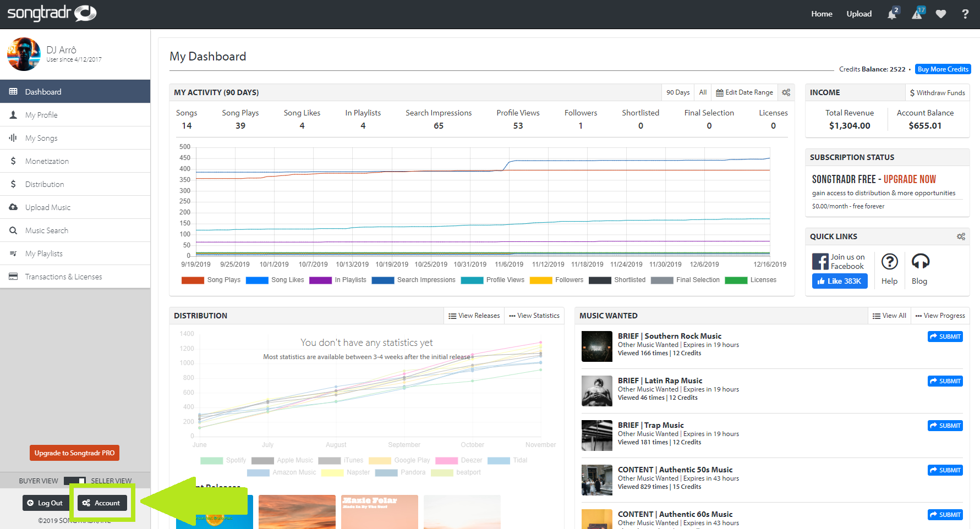Viewport: 980px width, 529px height.
Task: Click the Facebook logo icon in Quick Links
Action: click(x=820, y=261)
